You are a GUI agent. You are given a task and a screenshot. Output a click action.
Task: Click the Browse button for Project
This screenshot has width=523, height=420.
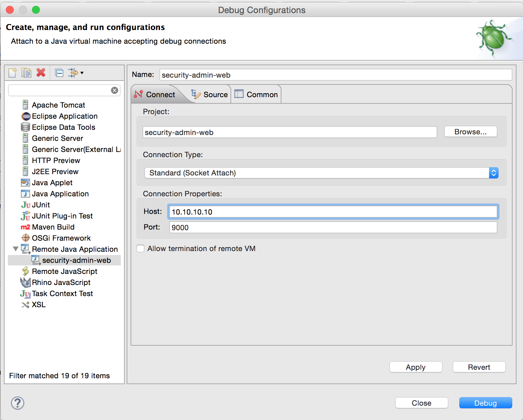click(x=470, y=132)
